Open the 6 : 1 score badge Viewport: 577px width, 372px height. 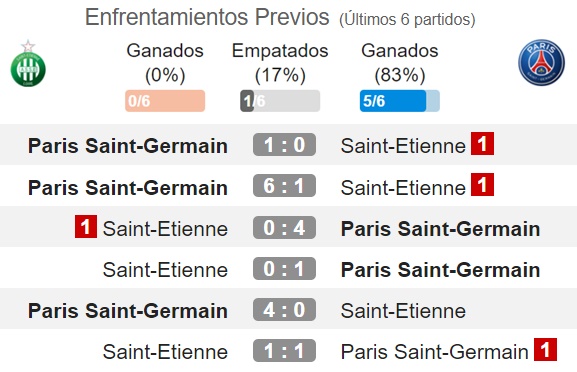tap(284, 185)
